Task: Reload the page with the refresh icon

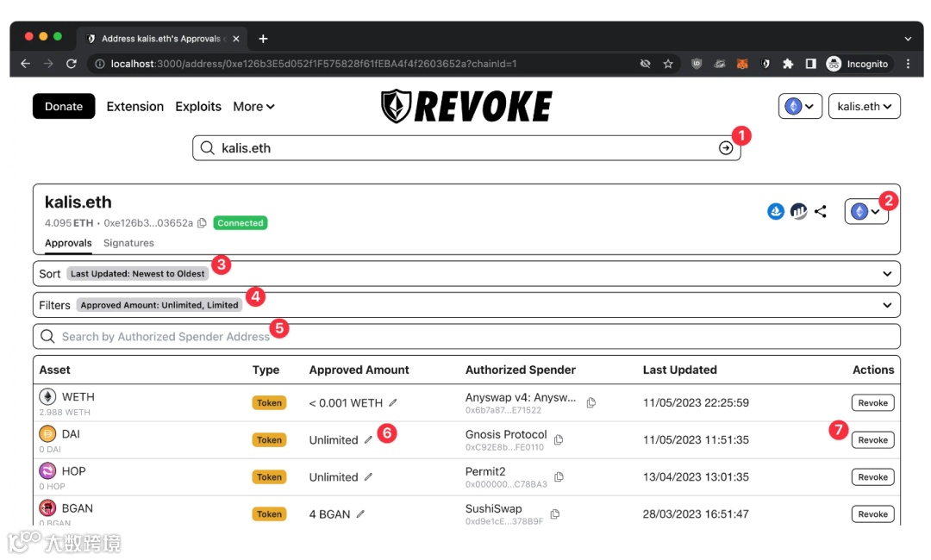Action: point(72,64)
